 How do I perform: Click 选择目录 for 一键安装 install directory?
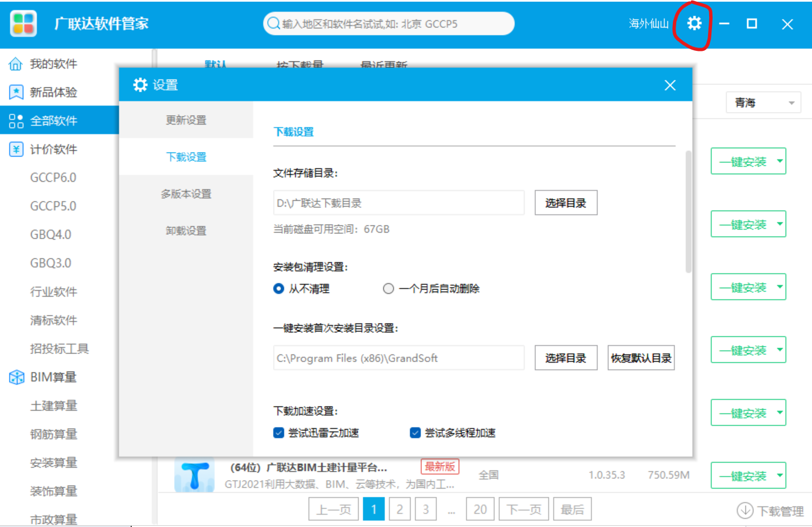pyautogui.click(x=566, y=358)
